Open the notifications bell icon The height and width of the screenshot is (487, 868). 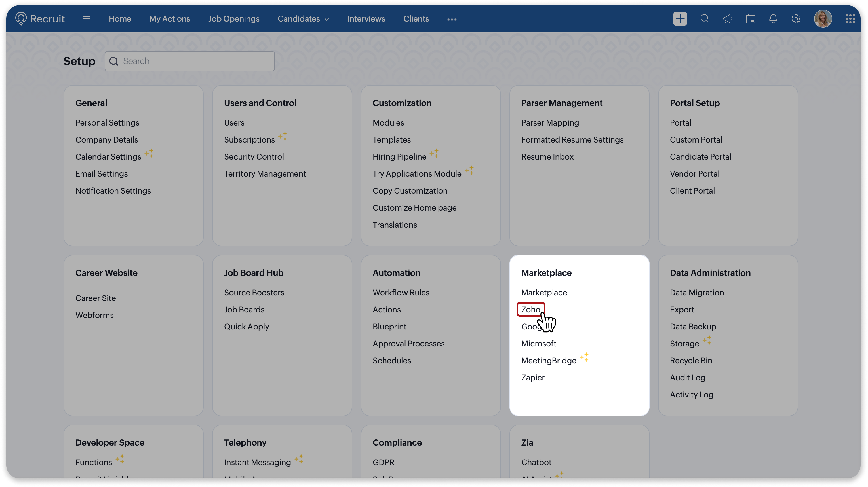point(773,19)
